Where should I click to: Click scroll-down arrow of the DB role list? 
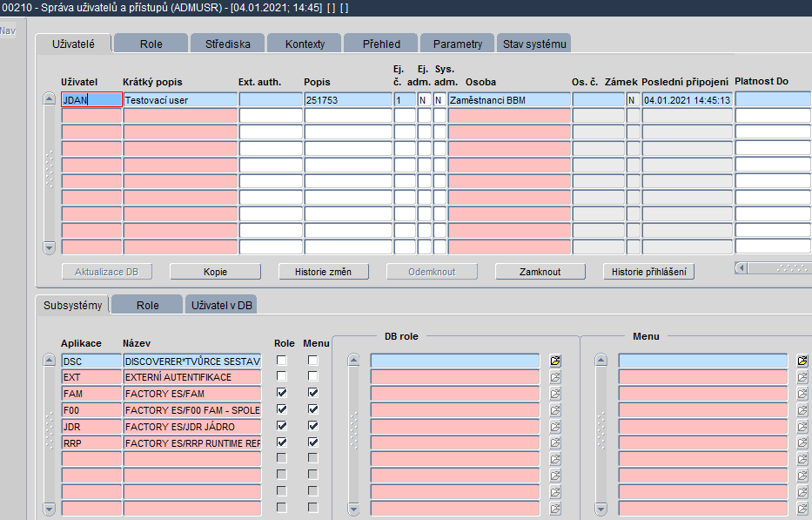coord(353,510)
